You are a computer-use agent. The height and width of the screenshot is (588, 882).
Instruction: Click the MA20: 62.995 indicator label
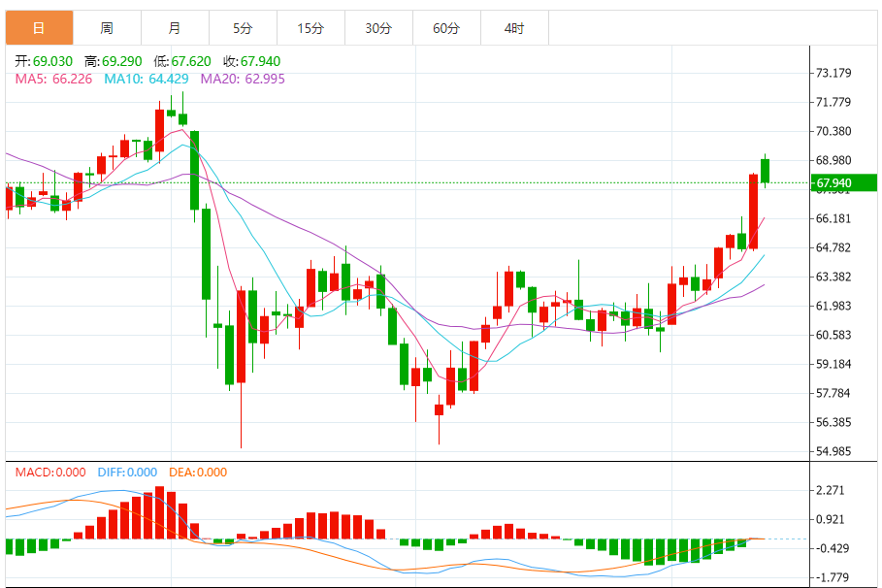pyautogui.click(x=243, y=79)
